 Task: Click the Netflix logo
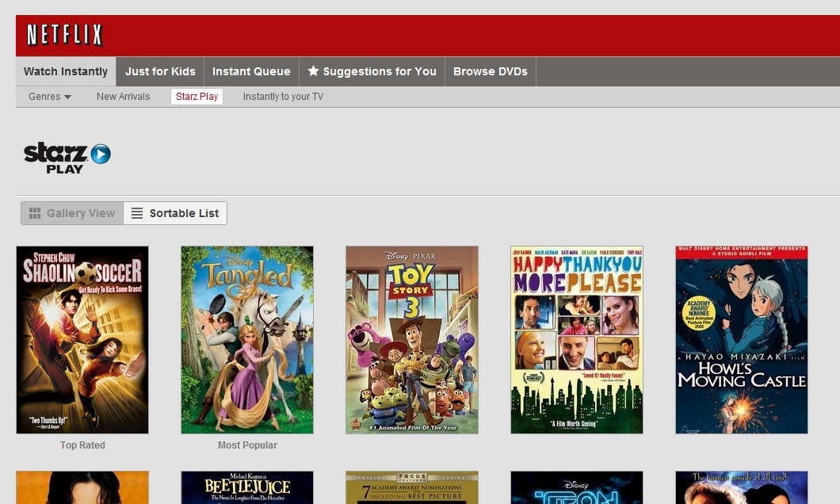(64, 36)
